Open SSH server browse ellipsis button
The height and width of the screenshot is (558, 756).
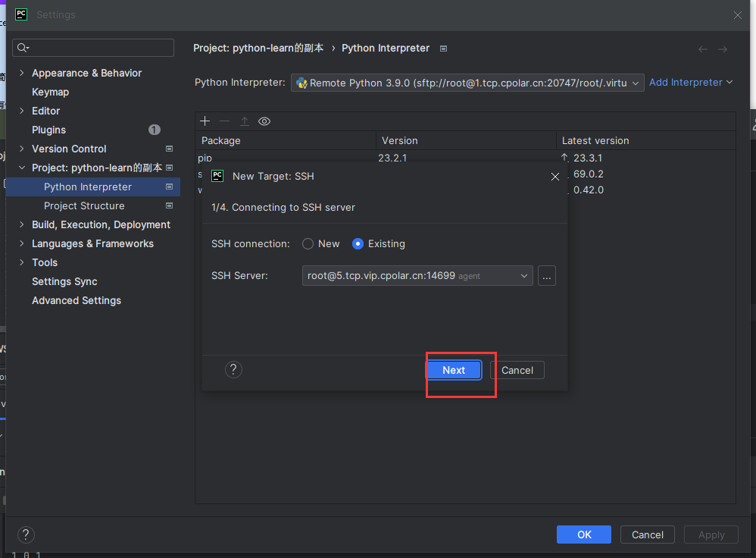[547, 276]
